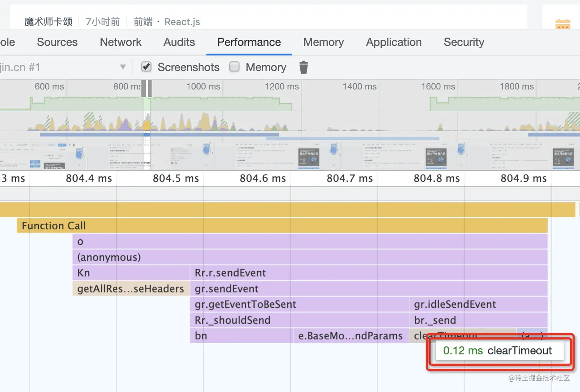This screenshot has height=392, width=580.
Task: Click the 1200 ms overview timeline marker
Action: tap(282, 87)
